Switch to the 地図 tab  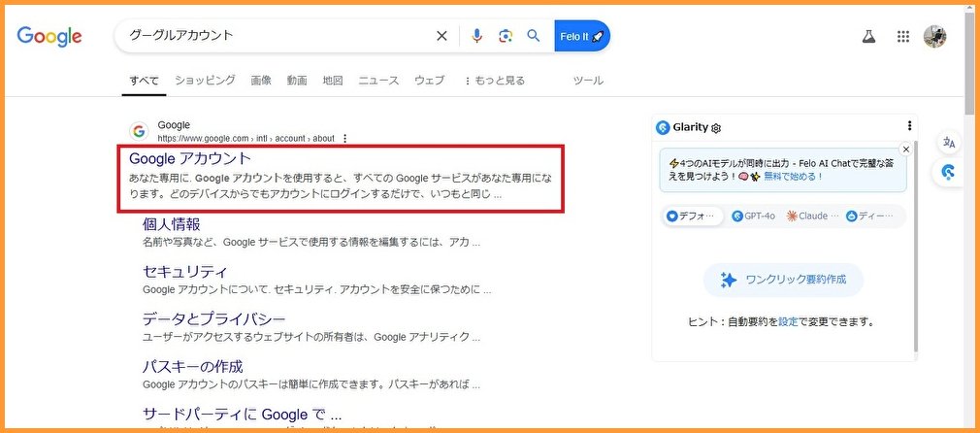[x=333, y=80]
